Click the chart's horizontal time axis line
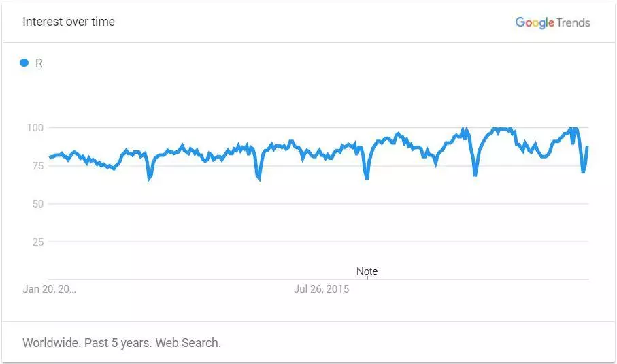Screen dimensions: 617x364 click(x=318, y=280)
